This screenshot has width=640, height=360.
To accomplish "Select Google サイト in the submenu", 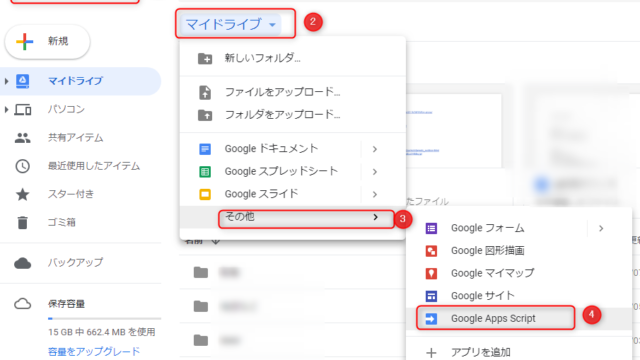I will tap(519, 296).
